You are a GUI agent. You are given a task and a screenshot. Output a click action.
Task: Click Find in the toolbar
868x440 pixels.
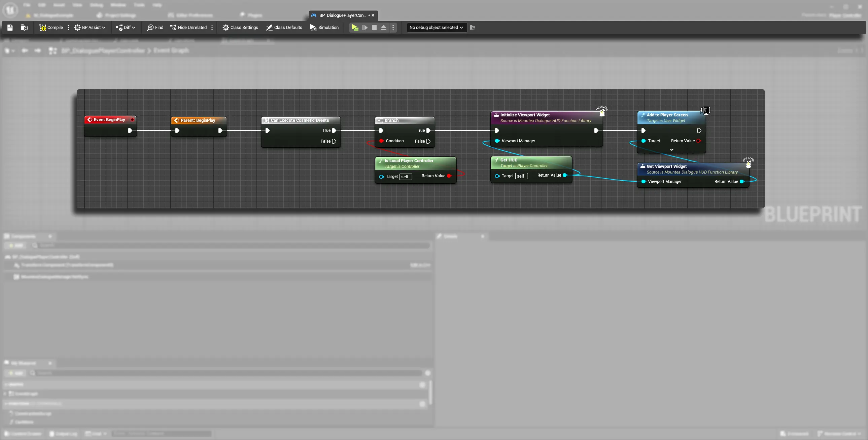tap(155, 28)
